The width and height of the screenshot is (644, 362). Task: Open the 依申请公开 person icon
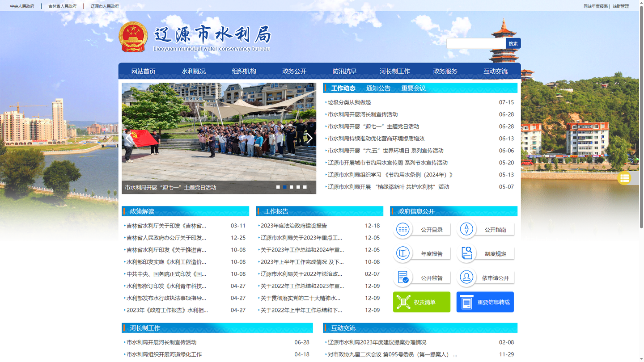[466, 278]
